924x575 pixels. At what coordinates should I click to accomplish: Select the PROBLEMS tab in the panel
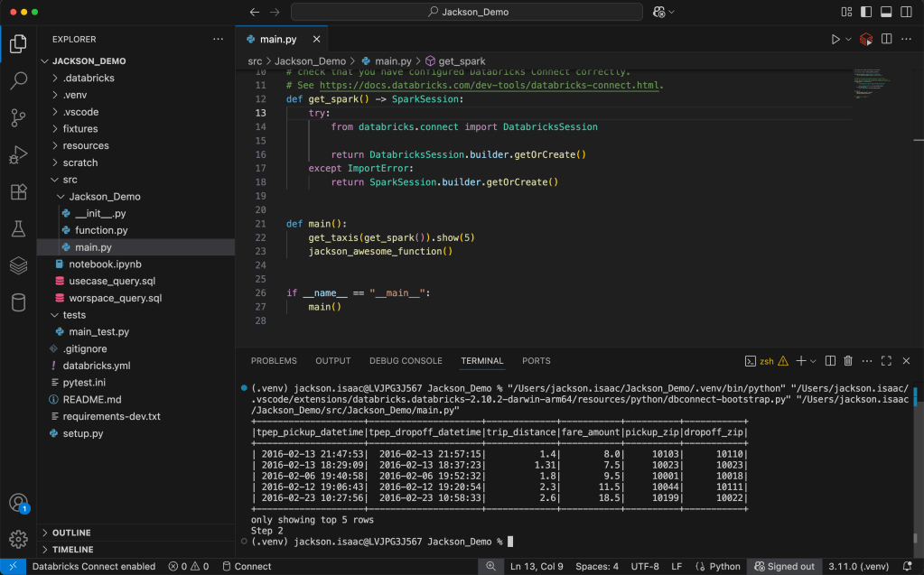274,360
